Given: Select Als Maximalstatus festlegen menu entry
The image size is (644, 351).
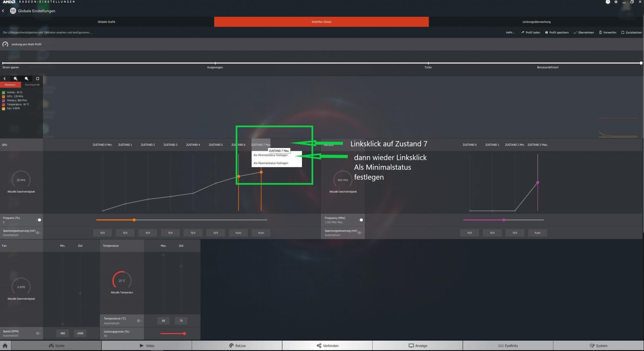Looking at the screenshot, I should click(x=276, y=163).
